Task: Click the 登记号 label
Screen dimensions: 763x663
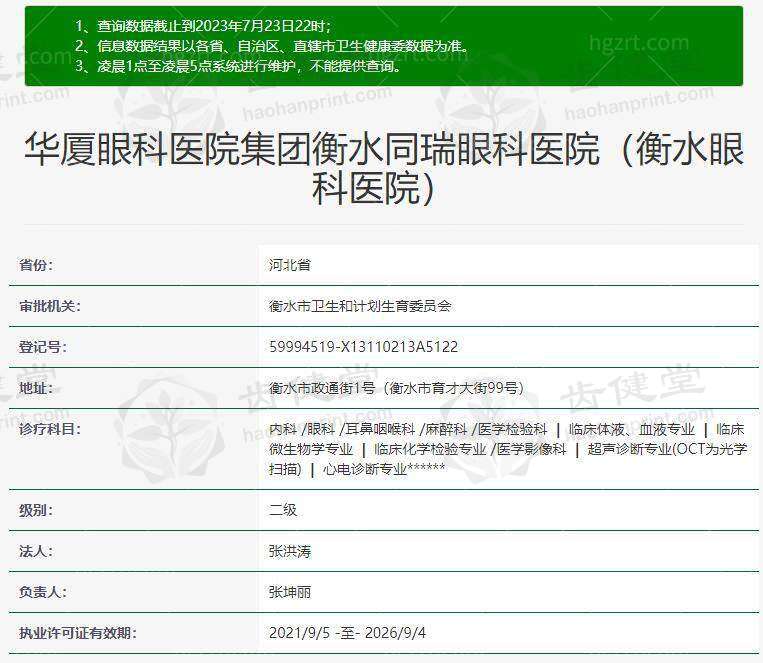Action: pyautogui.click(x=42, y=347)
